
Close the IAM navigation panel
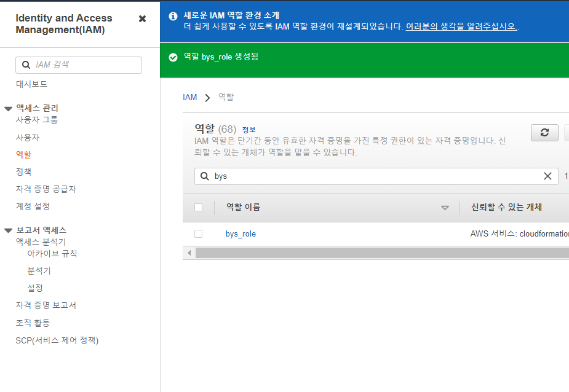pyautogui.click(x=142, y=19)
